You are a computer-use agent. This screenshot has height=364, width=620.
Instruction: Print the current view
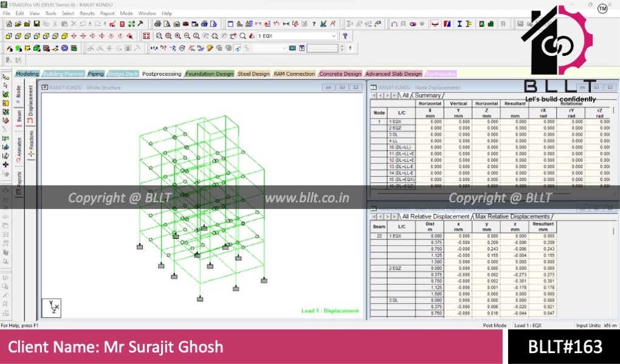[x=157, y=24]
